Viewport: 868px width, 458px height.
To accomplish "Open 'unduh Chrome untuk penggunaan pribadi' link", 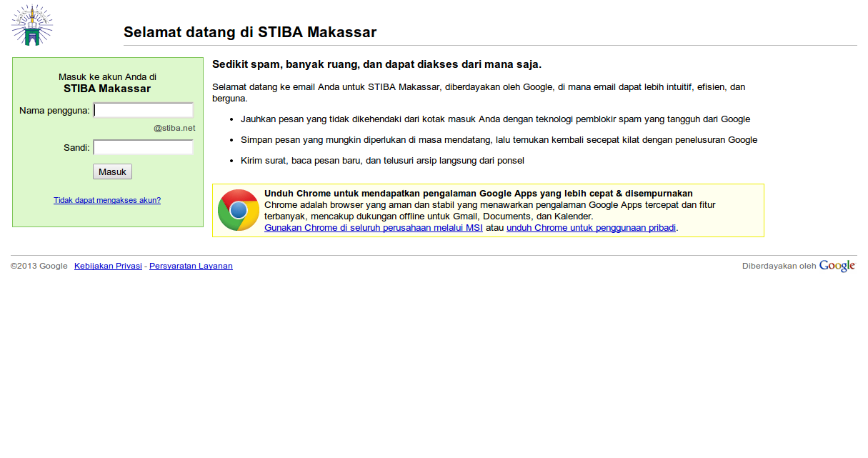I will click(x=590, y=227).
